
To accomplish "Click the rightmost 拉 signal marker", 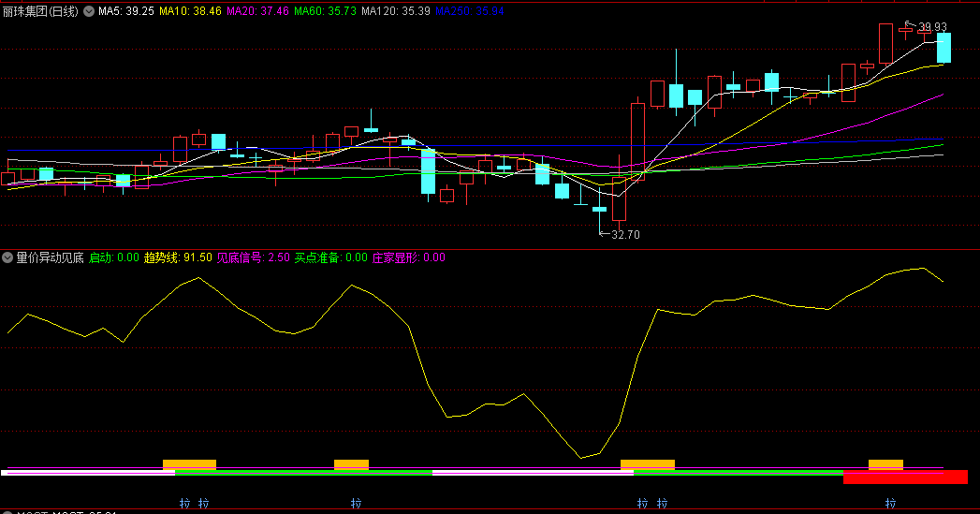I will 890,504.
